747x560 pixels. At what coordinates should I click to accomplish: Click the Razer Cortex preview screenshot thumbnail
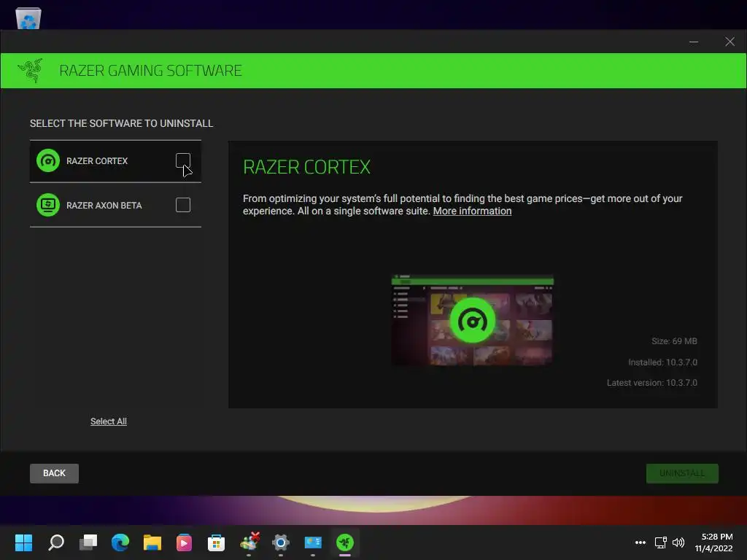point(472,320)
